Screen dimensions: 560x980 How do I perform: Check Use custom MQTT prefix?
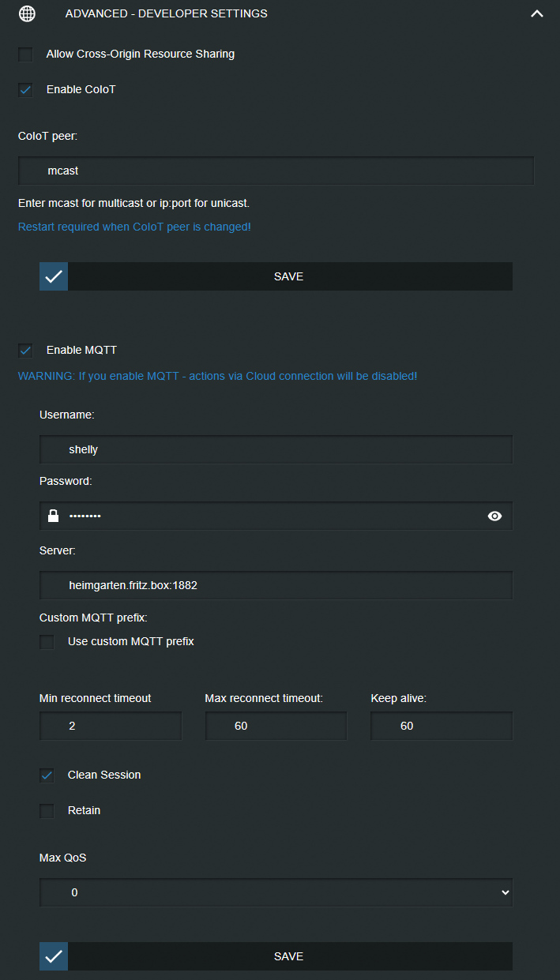click(47, 642)
